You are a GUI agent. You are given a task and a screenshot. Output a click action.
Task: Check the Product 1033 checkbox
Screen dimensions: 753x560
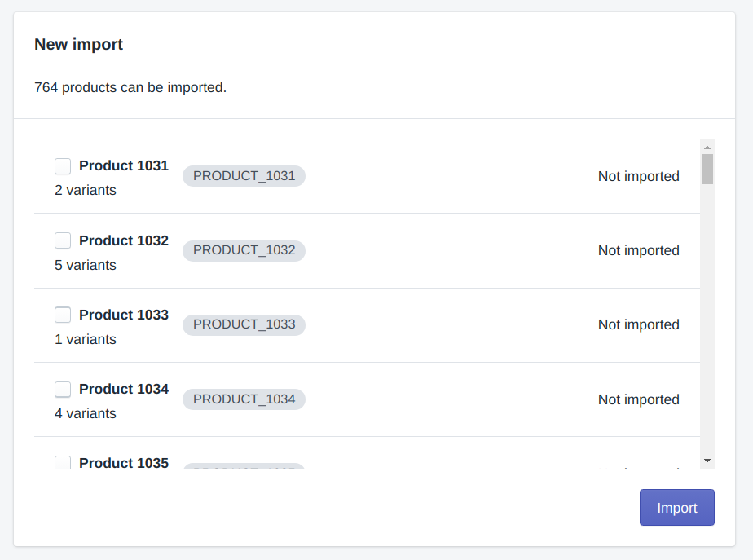coord(63,315)
